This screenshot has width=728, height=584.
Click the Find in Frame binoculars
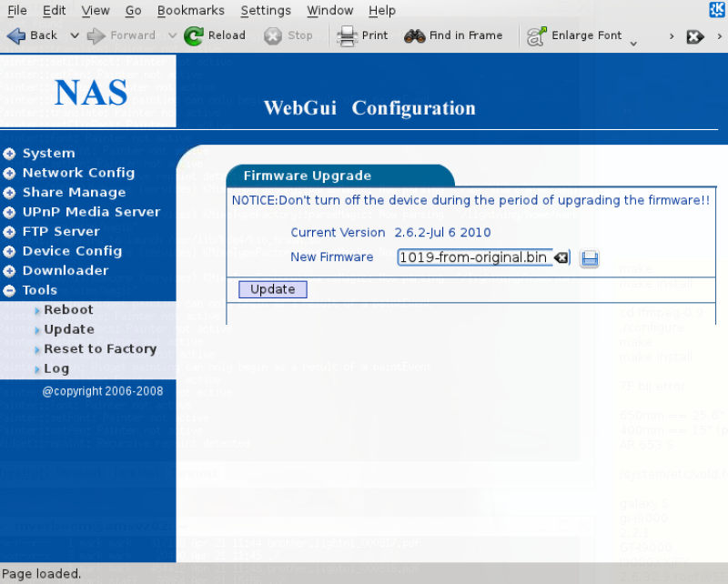click(415, 35)
